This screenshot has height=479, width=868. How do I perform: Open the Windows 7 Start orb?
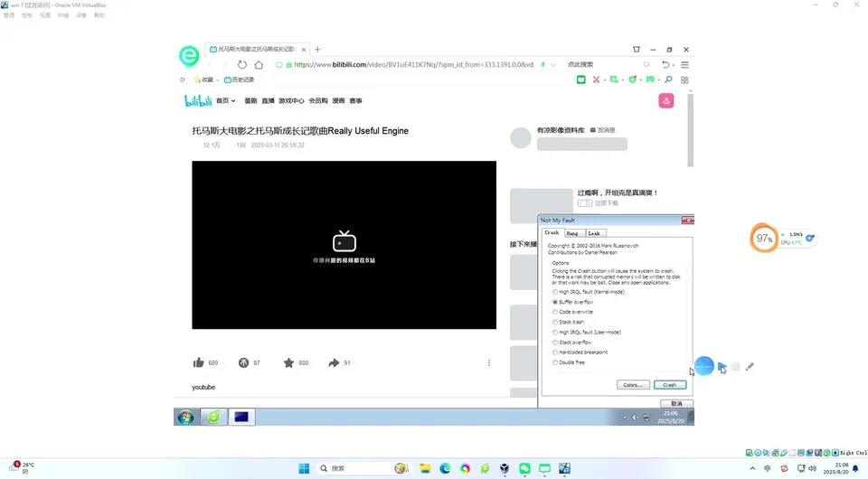click(185, 417)
